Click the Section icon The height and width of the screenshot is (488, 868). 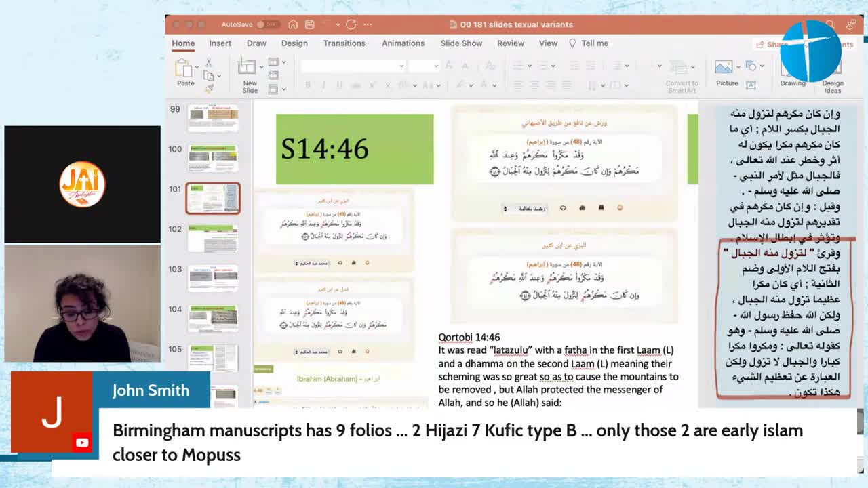[273, 88]
